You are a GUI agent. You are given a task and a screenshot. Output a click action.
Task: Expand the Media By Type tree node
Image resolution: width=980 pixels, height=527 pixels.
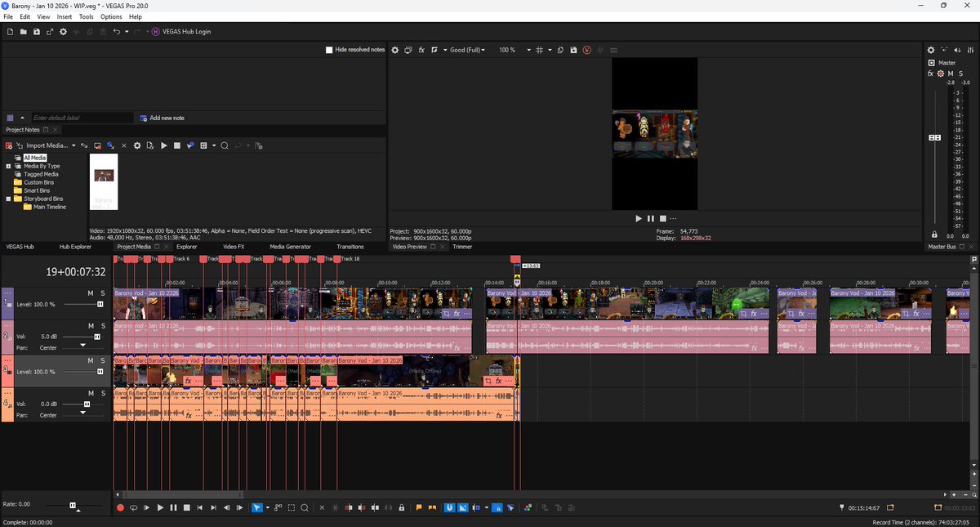(x=8, y=166)
